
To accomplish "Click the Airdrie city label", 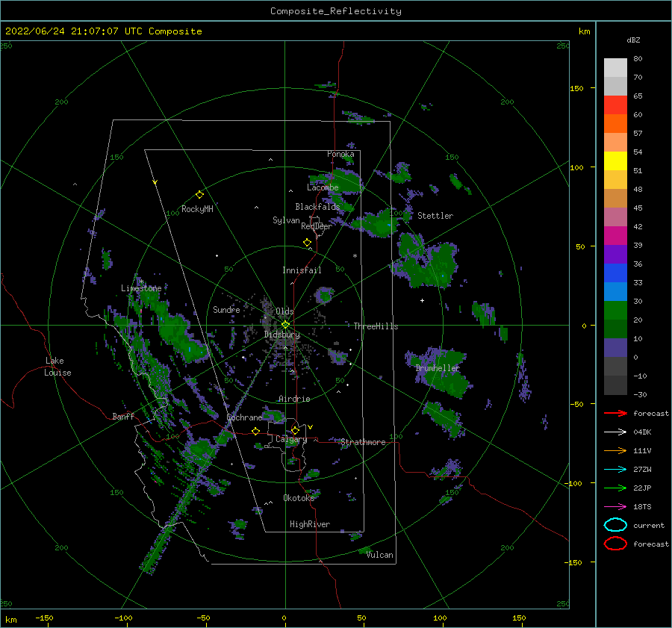I will pos(294,399).
